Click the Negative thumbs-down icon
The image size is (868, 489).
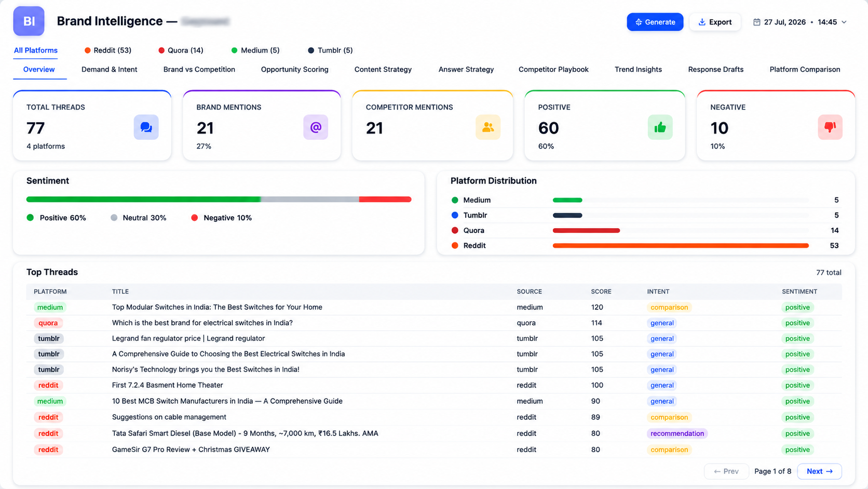coord(830,127)
